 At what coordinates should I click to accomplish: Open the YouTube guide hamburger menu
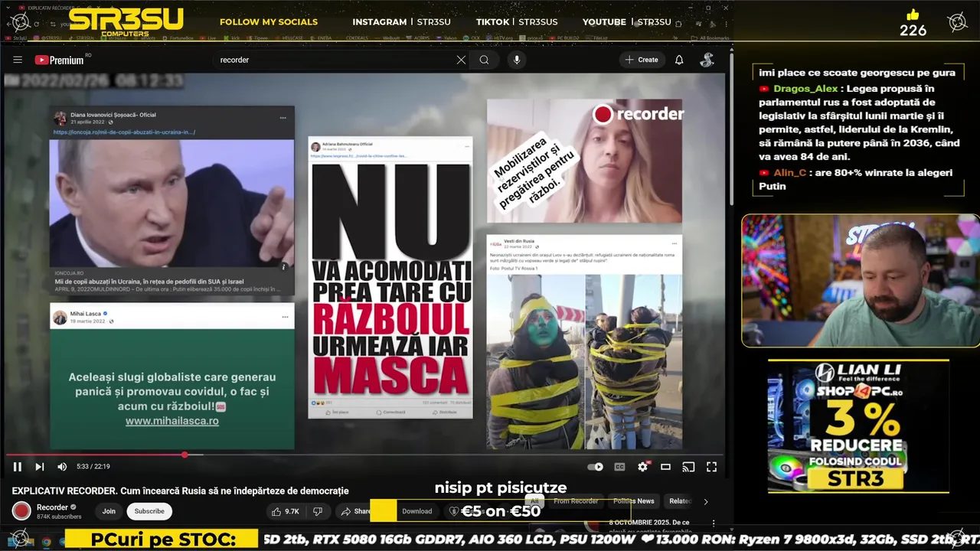pyautogui.click(x=17, y=60)
